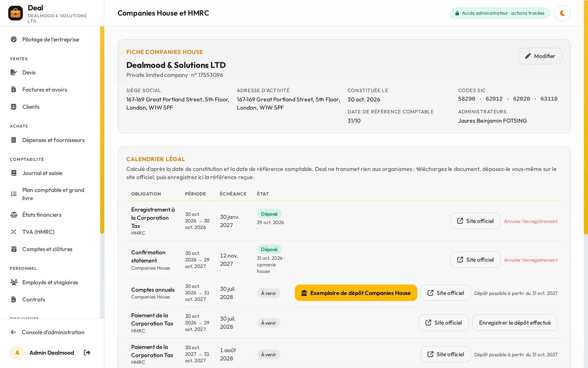This screenshot has height=368, width=588.
Task: Click the Accès administrateur badge
Action: 499,13
